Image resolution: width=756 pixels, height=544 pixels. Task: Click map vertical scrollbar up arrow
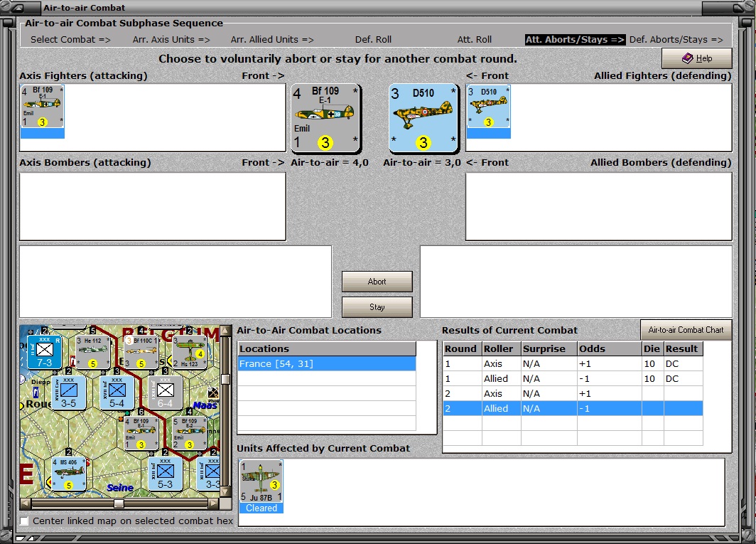coord(225,331)
